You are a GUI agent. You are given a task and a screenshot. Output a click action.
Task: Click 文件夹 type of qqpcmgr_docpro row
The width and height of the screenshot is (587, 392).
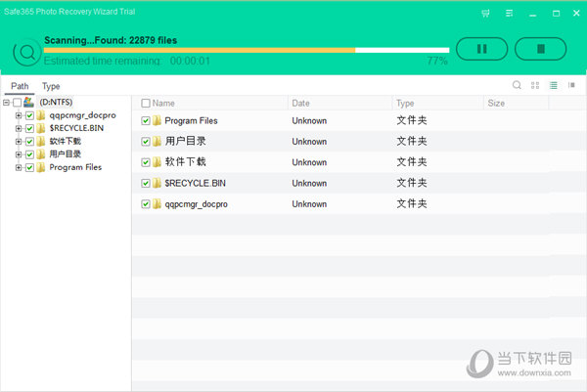[412, 204]
